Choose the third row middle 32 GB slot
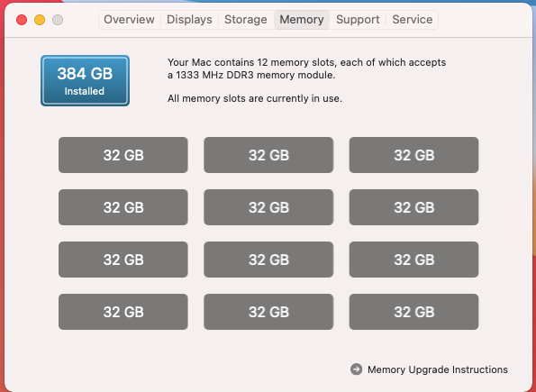536x392 pixels. pos(268,260)
